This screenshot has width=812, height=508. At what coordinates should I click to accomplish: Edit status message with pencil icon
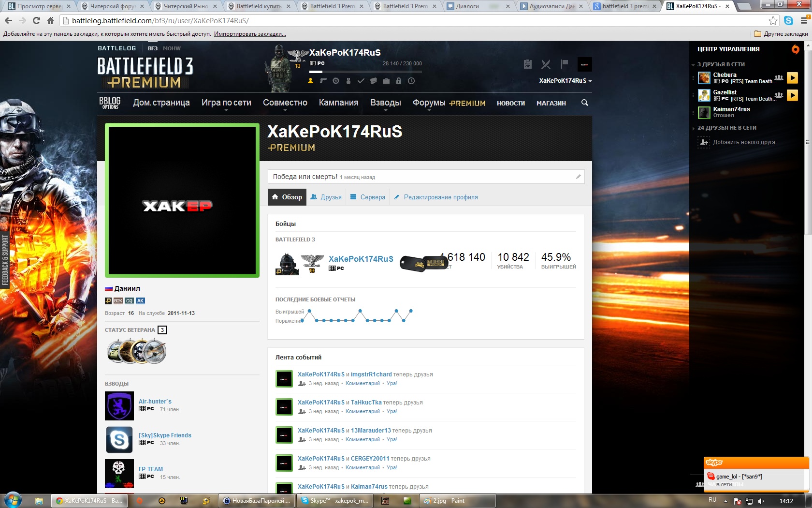click(578, 177)
